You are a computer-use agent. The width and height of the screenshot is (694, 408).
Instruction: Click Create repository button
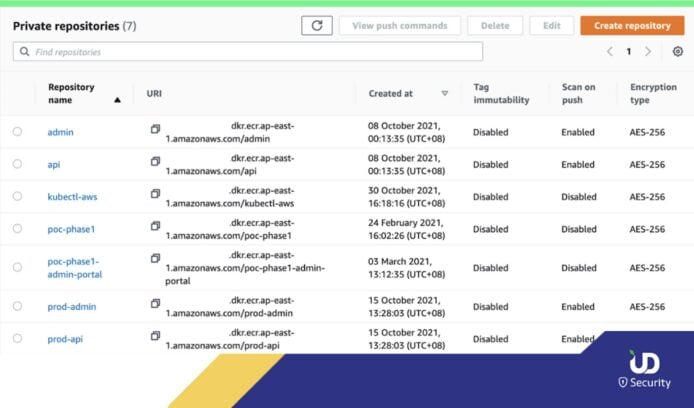(632, 26)
